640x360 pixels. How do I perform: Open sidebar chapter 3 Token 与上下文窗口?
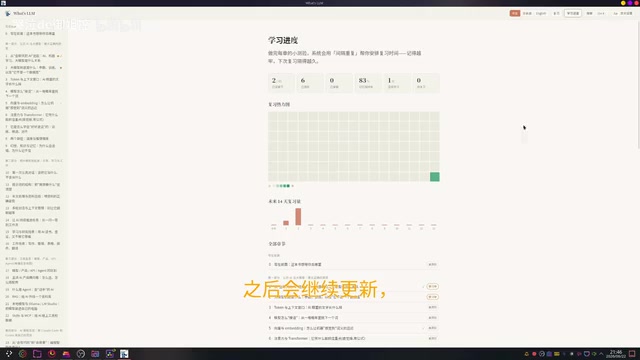tap(33, 82)
